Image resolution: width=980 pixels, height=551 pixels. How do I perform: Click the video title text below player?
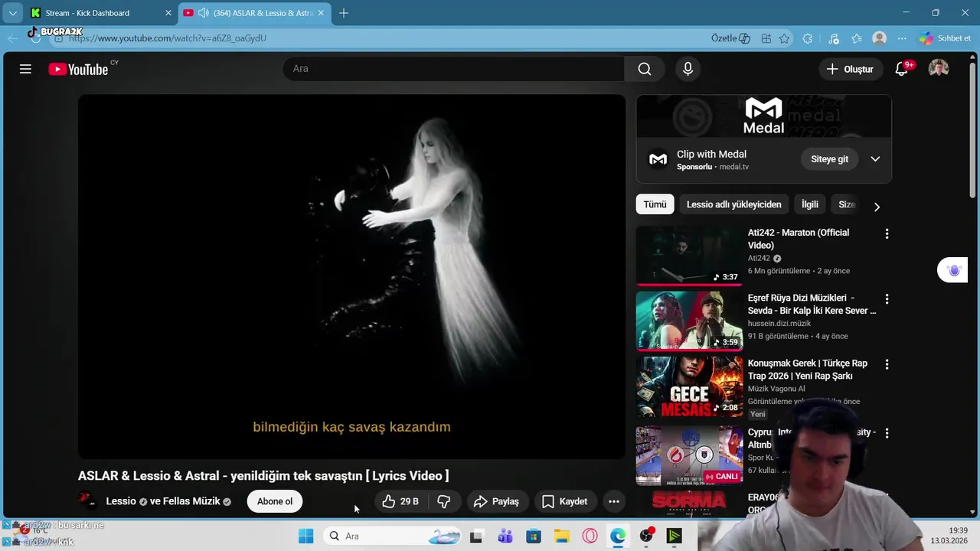tap(263, 476)
